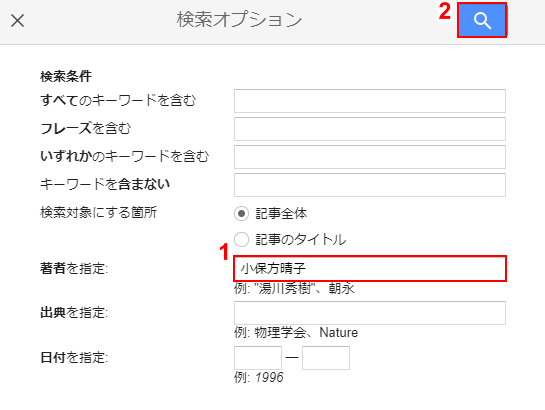Click the end year date box

(x=326, y=358)
